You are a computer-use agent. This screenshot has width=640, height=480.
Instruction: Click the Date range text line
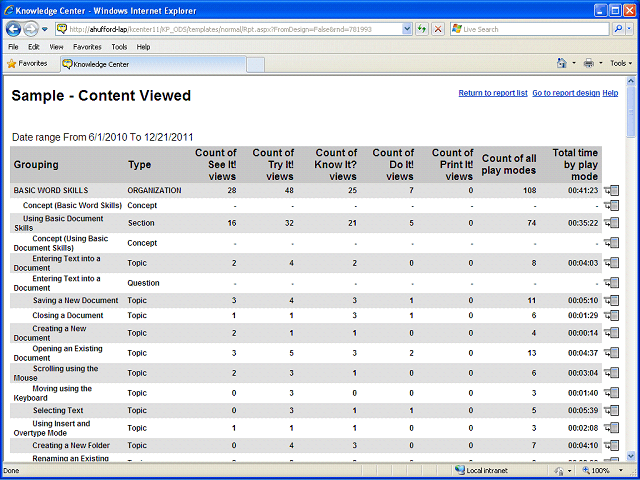click(102, 137)
